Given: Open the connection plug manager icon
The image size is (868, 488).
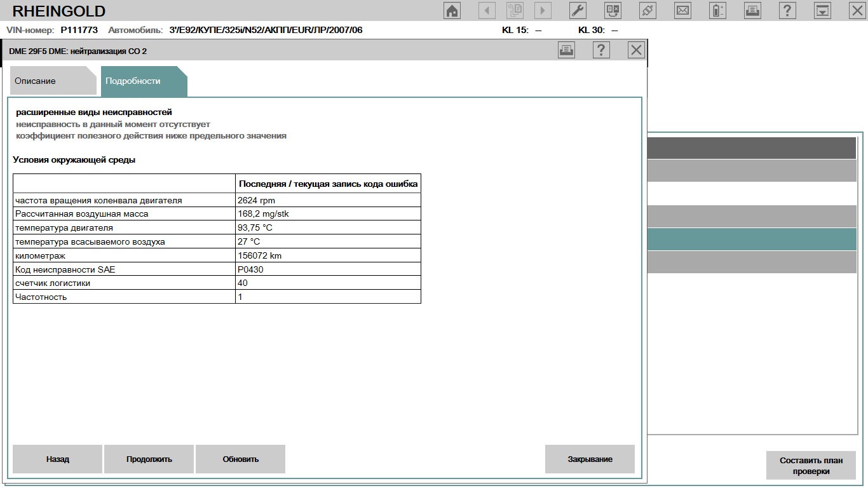Looking at the screenshot, I should 648,10.
